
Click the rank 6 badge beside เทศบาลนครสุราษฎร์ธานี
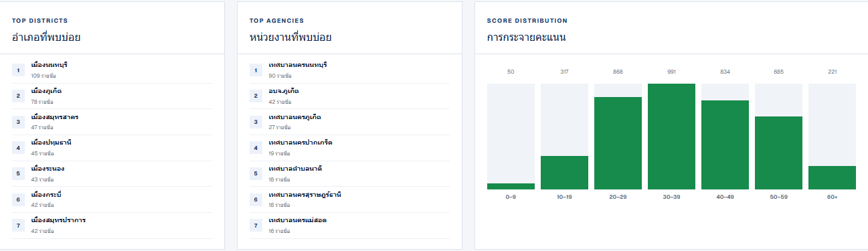pyautogui.click(x=256, y=199)
